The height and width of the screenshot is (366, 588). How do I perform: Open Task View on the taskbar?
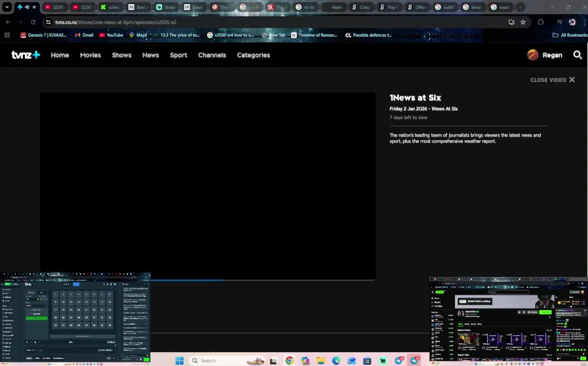click(273, 361)
